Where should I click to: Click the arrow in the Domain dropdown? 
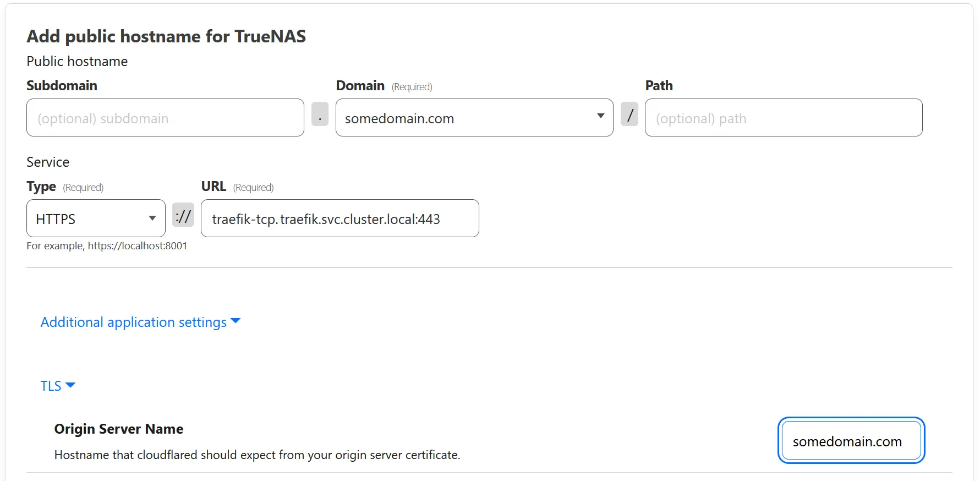coord(600,116)
